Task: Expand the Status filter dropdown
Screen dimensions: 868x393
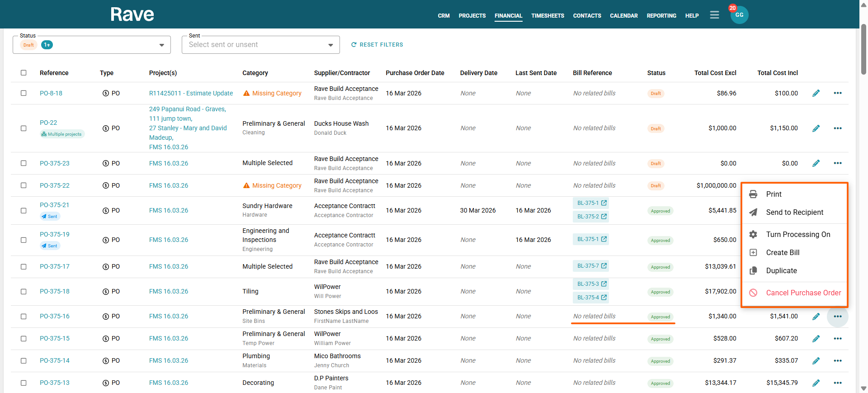Action: coord(161,45)
